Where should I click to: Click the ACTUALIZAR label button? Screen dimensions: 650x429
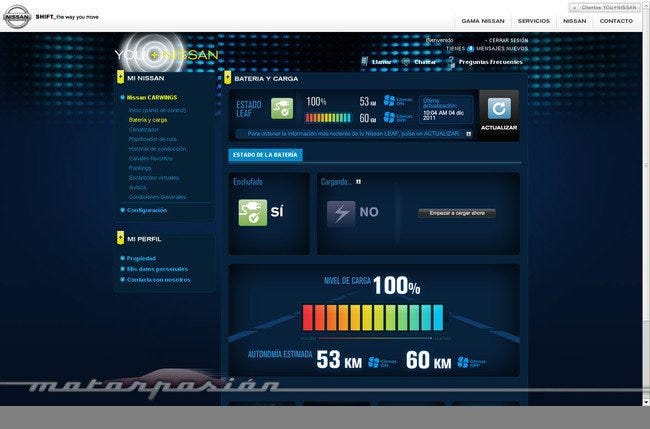pos(499,128)
